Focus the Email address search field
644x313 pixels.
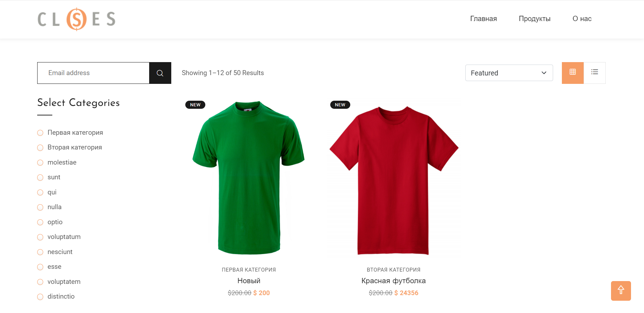point(93,73)
